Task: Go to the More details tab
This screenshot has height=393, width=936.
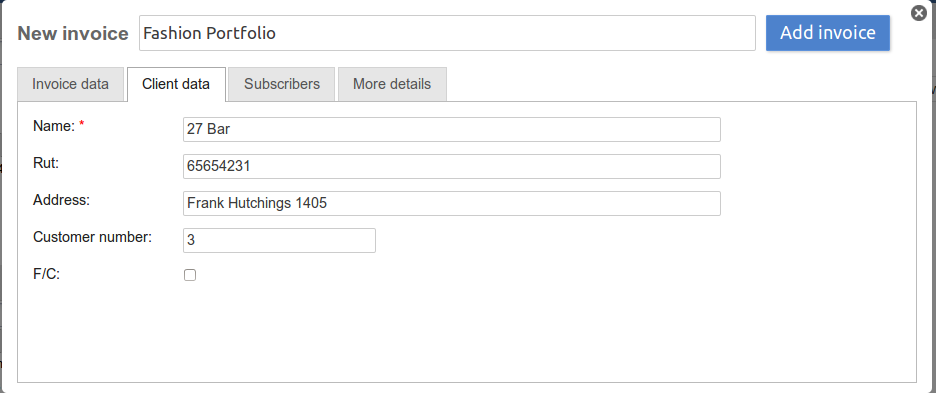Action: click(392, 84)
